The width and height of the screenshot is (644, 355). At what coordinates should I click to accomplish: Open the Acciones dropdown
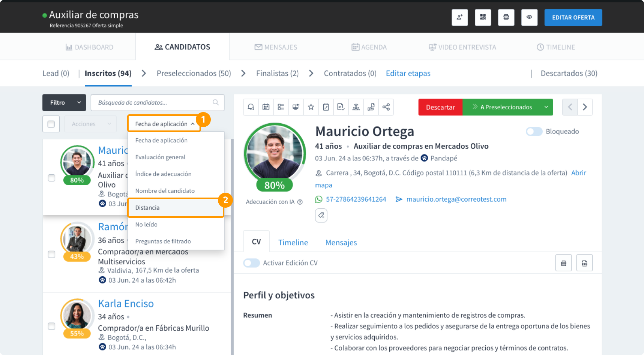[90, 124]
